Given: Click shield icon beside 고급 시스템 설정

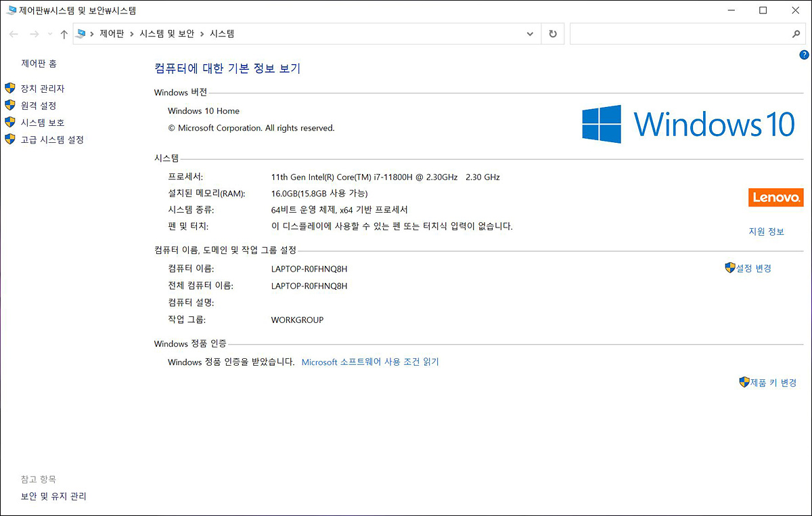Looking at the screenshot, I should click(9, 139).
